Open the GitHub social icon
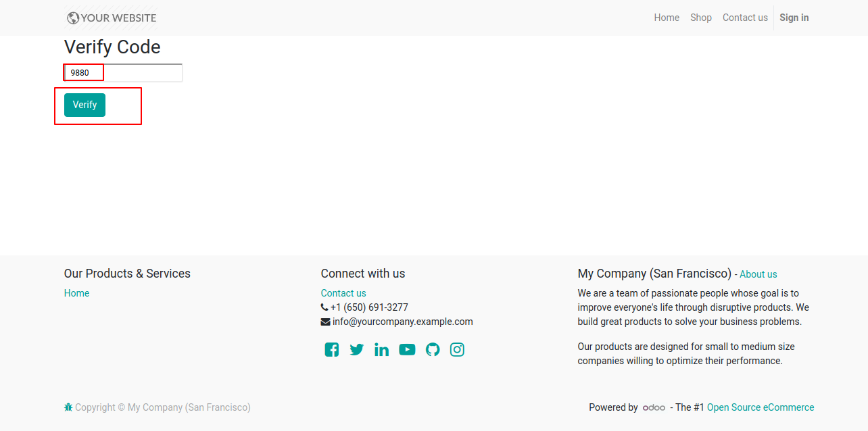 [433, 349]
